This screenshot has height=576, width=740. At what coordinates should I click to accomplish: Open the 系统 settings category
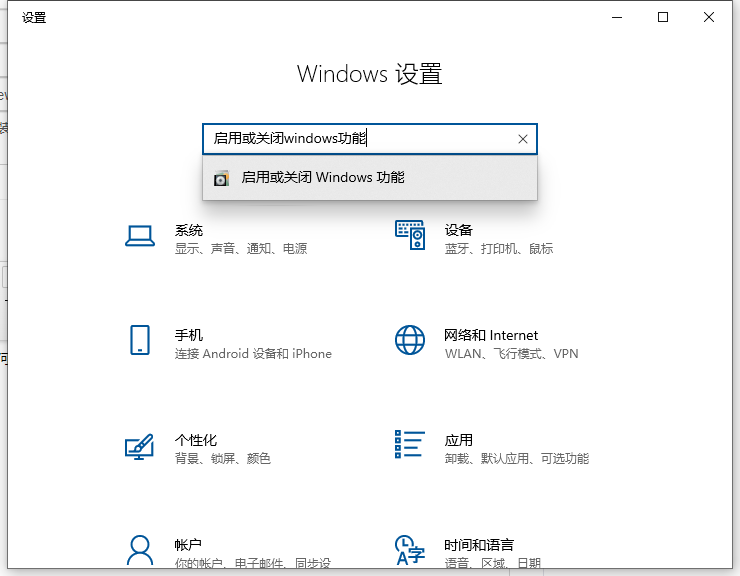pos(189,229)
